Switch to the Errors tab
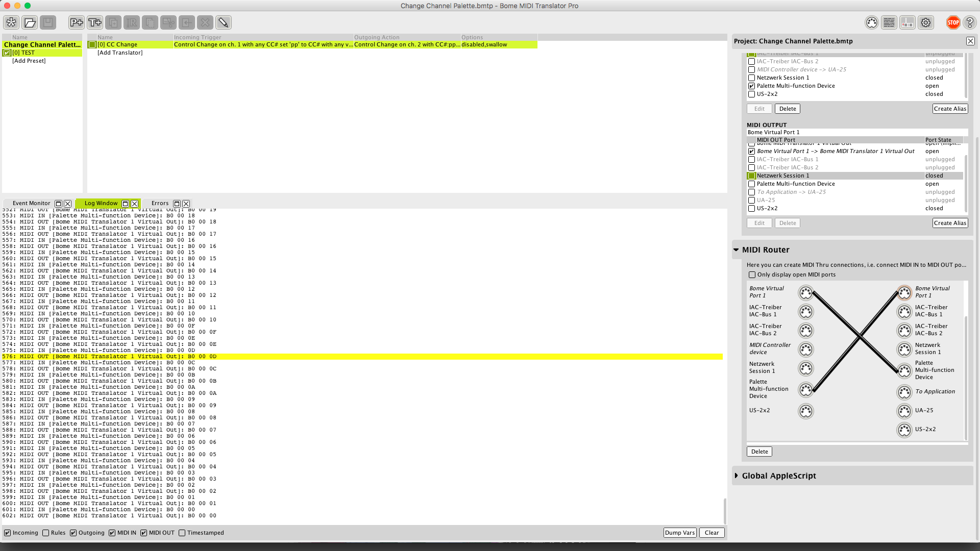The height and width of the screenshot is (551, 980). pyautogui.click(x=160, y=204)
